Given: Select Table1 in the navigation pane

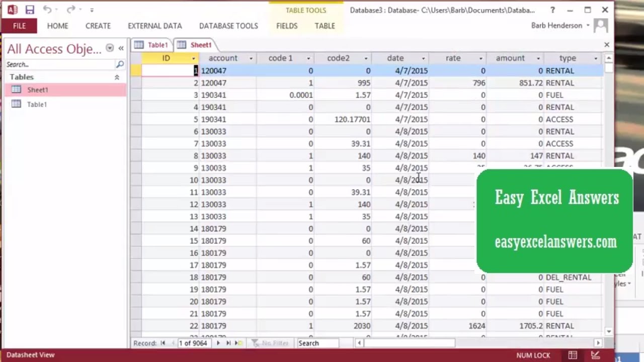Looking at the screenshot, I should tap(65, 105).
